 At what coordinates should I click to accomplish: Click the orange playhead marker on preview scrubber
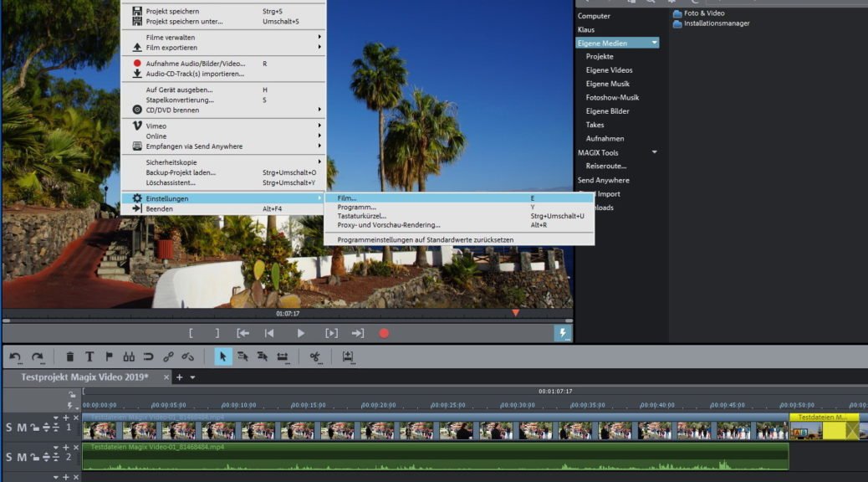coord(515,313)
